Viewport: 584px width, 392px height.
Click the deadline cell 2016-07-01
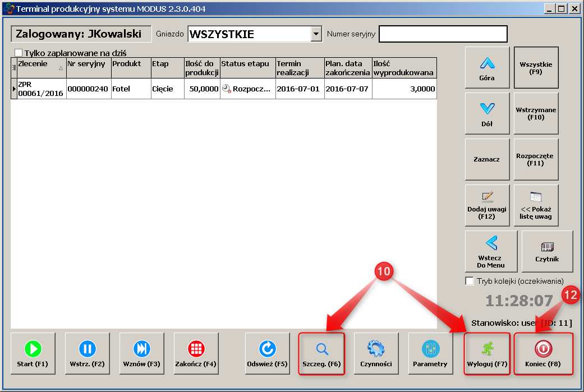point(300,89)
